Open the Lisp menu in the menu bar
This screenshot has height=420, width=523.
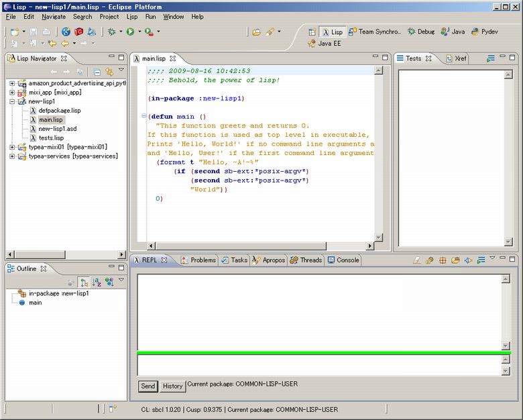(x=132, y=16)
